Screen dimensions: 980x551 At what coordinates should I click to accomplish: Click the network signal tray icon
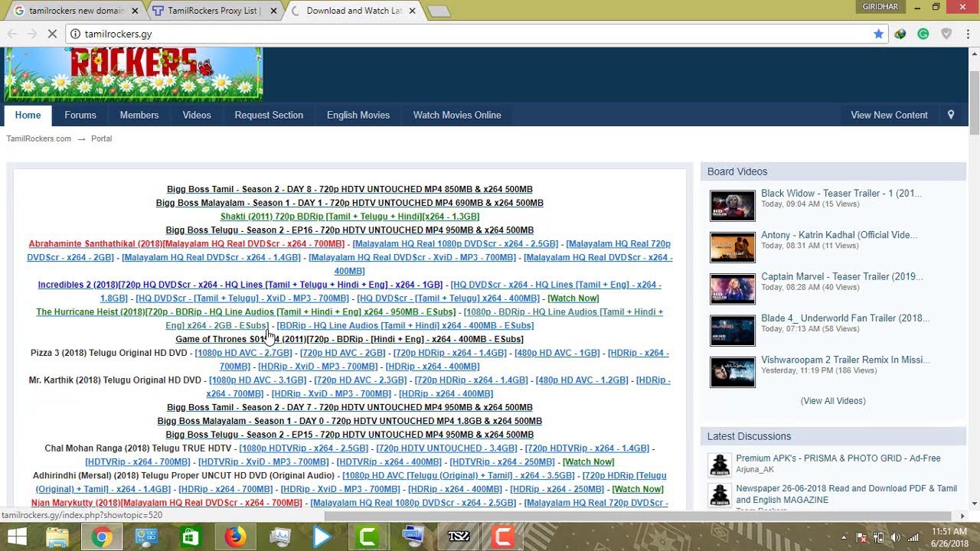click(x=913, y=537)
